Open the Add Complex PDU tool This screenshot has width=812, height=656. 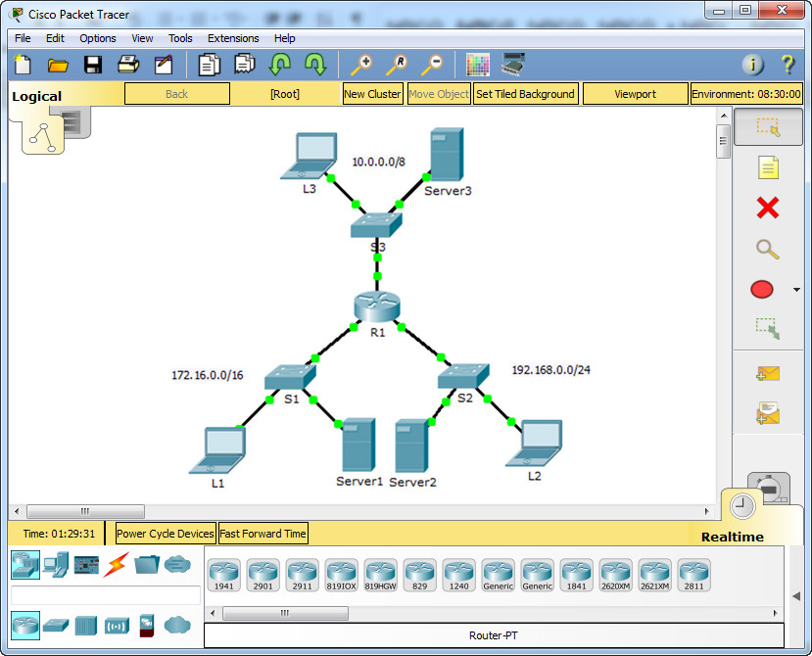767,413
